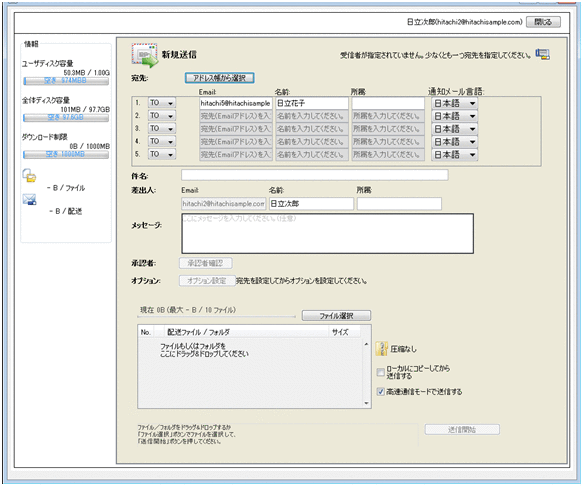Click the 新規送信 heading text
This screenshot has width=585, height=488.
pos(179,54)
